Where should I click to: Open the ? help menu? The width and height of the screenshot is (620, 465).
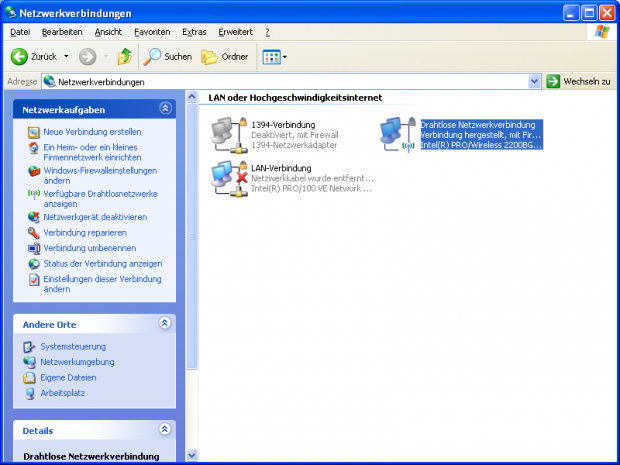tap(267, 32)
